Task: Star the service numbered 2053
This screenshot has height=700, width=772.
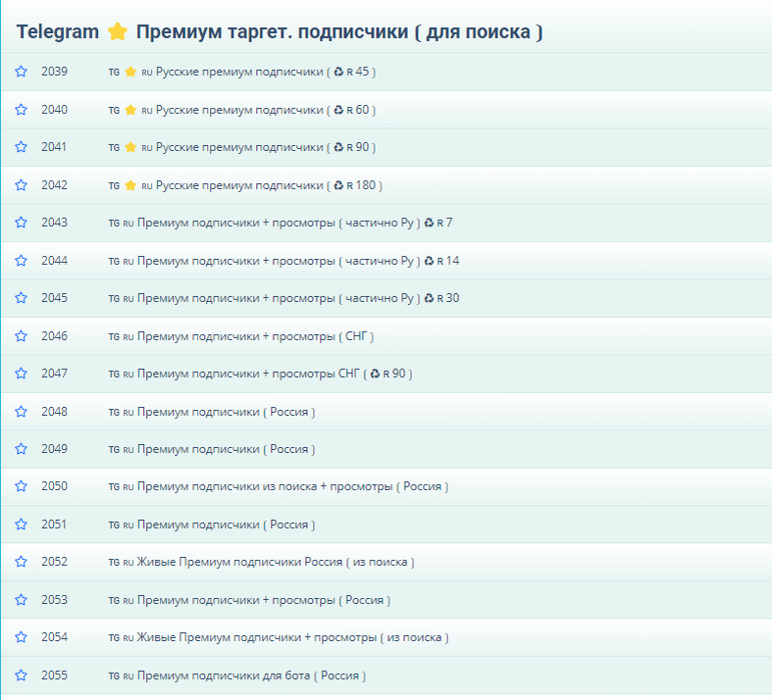Action: click(22, 600)
